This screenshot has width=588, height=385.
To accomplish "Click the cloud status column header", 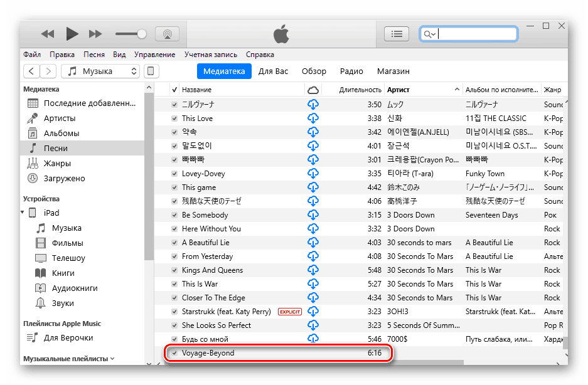I will 313,90.
